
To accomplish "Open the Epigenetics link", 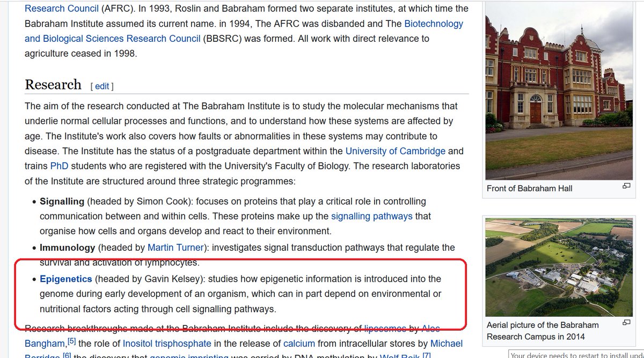I will (x=66, y=279).
